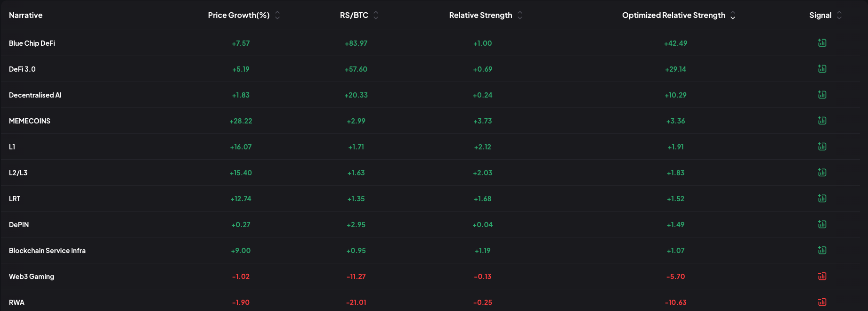Sort by the Relative Strength column arrows
The width and height of the screenshot is (868, 311).
click(520, 16)
